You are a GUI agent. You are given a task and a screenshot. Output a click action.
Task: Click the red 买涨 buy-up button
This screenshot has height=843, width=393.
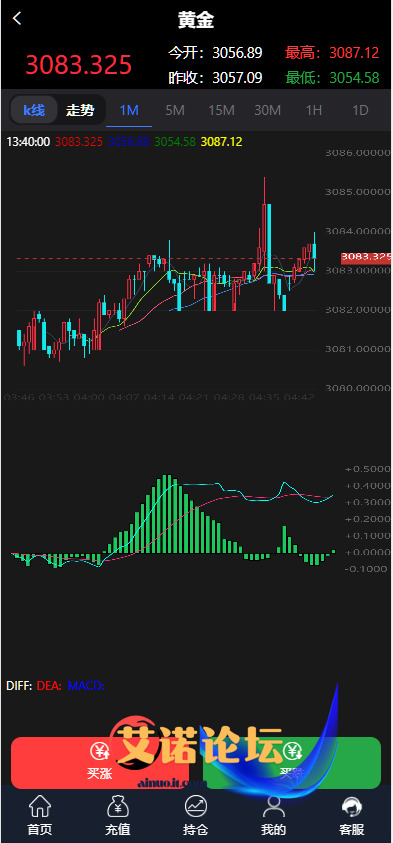coord(100,762)
